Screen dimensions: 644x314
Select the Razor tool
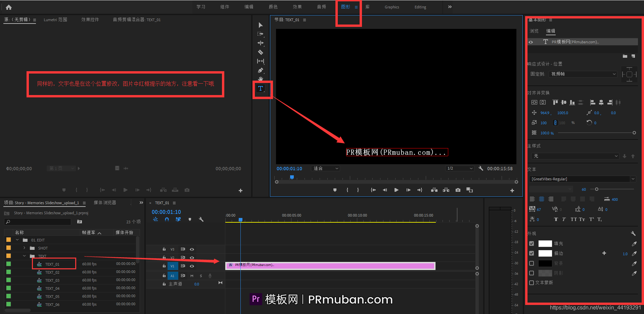point(261,52)
